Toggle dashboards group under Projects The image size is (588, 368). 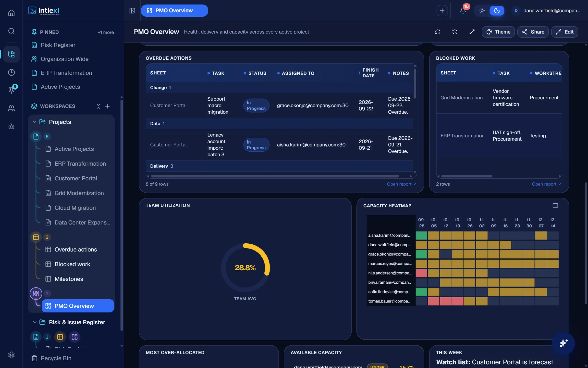click(x=36, y=294)
